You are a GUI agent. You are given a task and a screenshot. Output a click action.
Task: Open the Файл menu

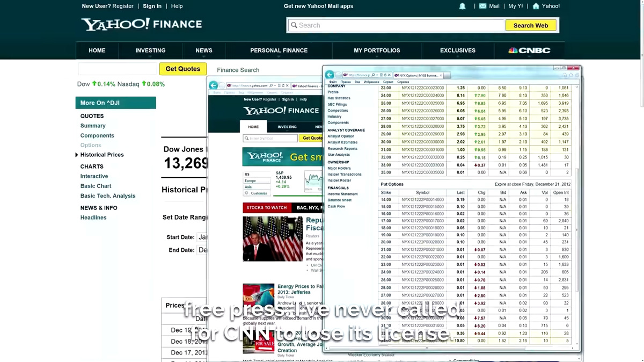tap(333, 82)
